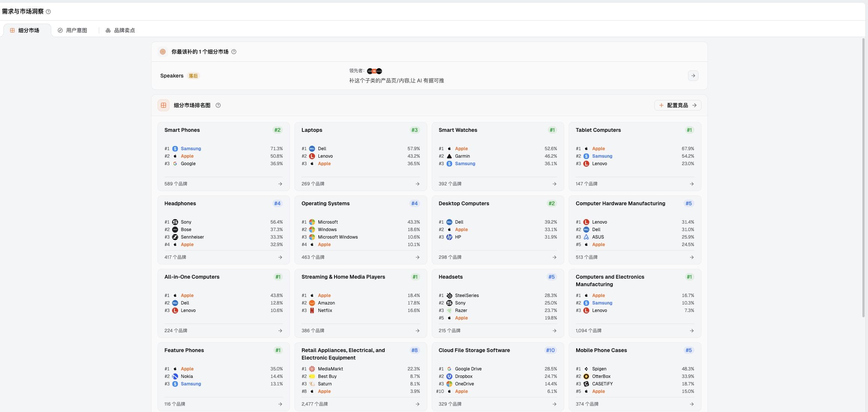Open All-in-One Computers card arrow

pyautogui.click(x=280, y=331)
